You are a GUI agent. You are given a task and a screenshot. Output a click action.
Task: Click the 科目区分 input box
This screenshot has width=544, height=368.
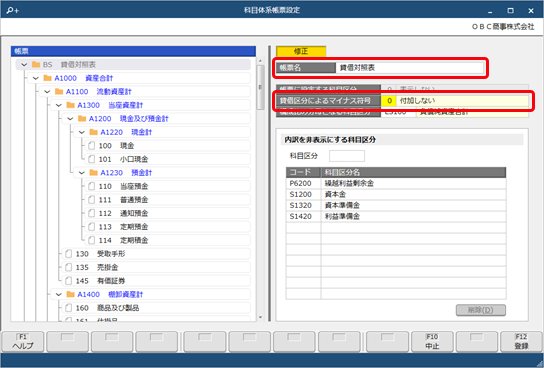[x=347, y=156]
